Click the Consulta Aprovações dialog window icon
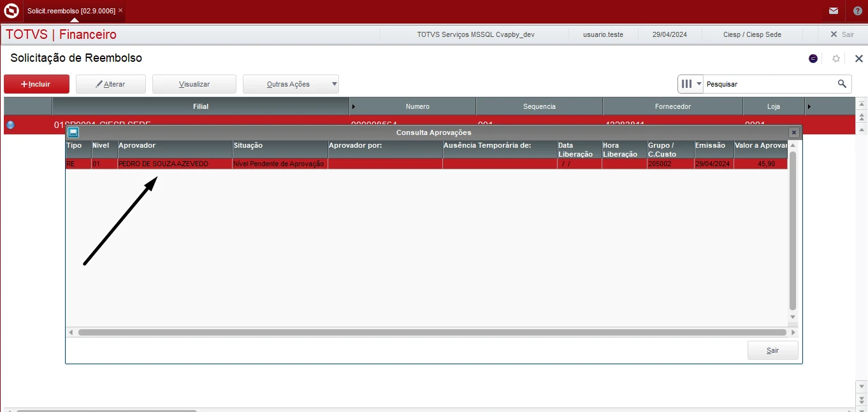The width and height of the screenshot is (868, 412). [73, 132]
